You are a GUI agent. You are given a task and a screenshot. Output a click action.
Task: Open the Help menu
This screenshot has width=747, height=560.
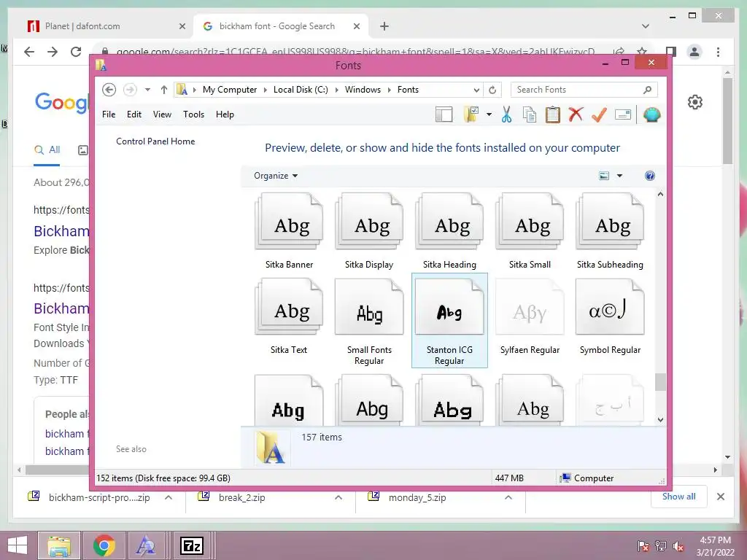[225, 114]
